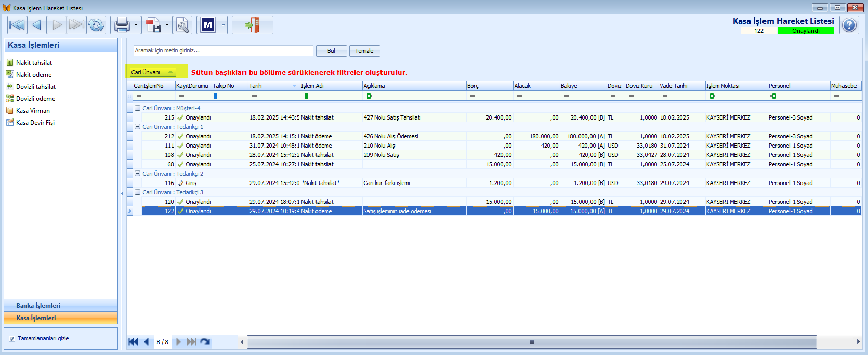Click the green Onaylandı status label at top right
Image resolution: width=868 pixels, height=355 pixels.
click(x=806, y=31)
